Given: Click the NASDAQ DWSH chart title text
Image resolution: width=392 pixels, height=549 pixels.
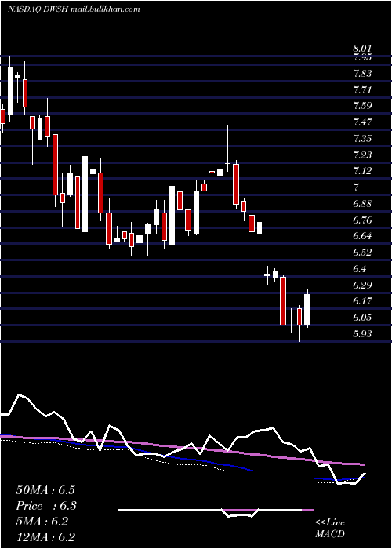Looking at the screenshot, I should pos(74,9).
